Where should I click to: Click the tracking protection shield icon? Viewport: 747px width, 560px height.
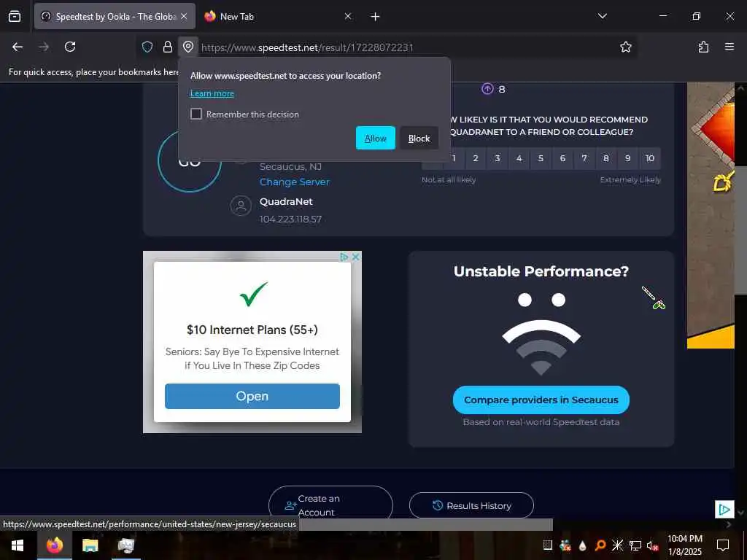pyautogui.click(x=147, y=47)
